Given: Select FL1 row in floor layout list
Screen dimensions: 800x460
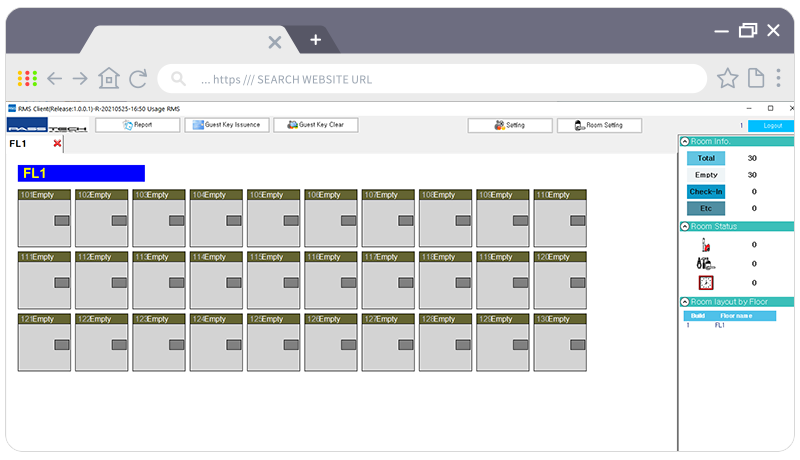Looking at the screenshot, I should 730,325.
